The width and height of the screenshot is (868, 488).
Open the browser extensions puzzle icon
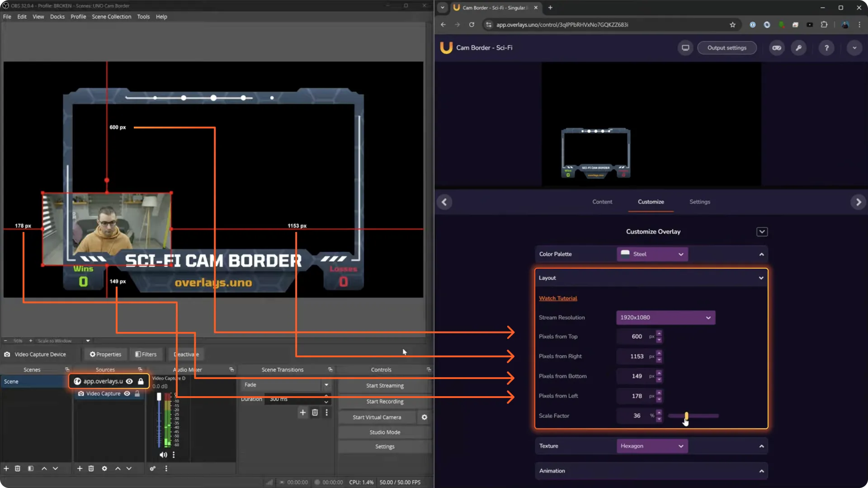pyautogui.click(x=824, y=24)
